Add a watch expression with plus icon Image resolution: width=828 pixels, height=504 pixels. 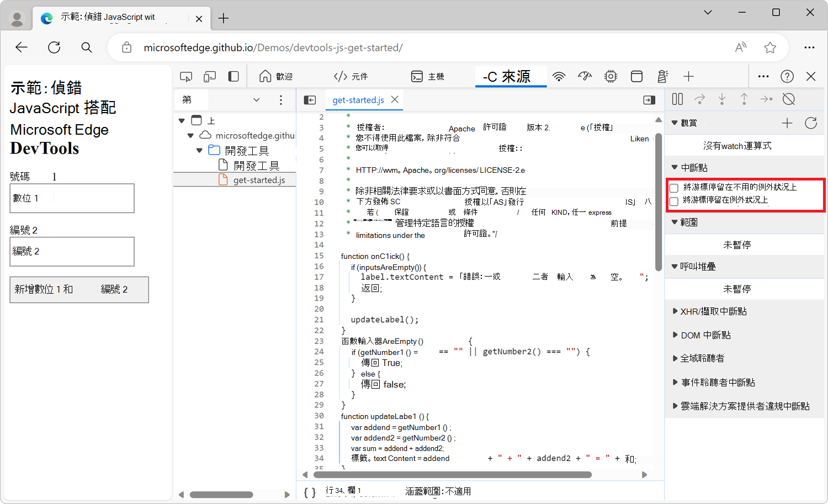coord(787,123)
